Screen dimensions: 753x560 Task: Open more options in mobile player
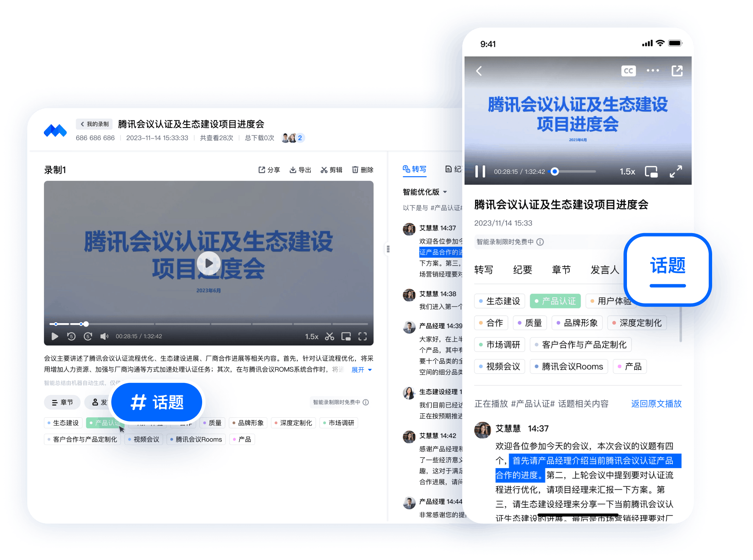(653, 70)
